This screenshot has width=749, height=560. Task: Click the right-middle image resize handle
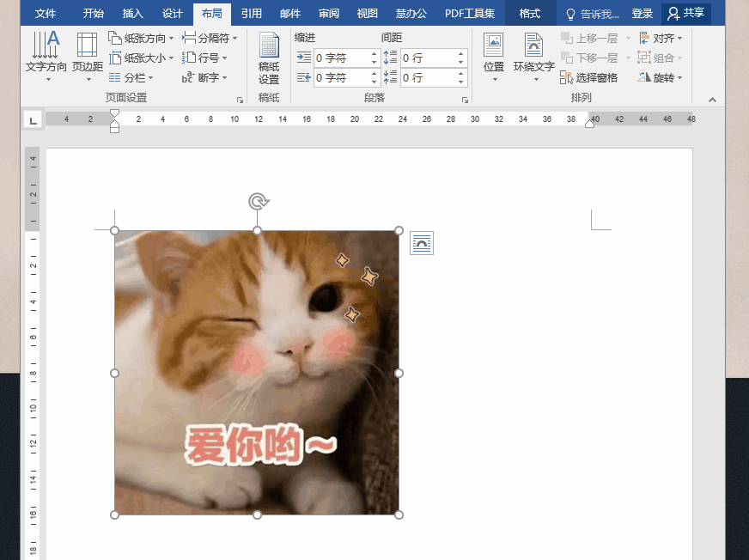(x=399, y=373)
